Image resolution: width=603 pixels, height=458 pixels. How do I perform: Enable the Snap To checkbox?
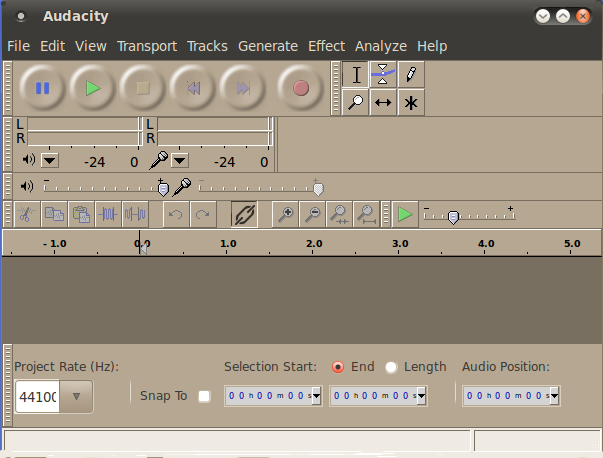[x=204, y=396]
